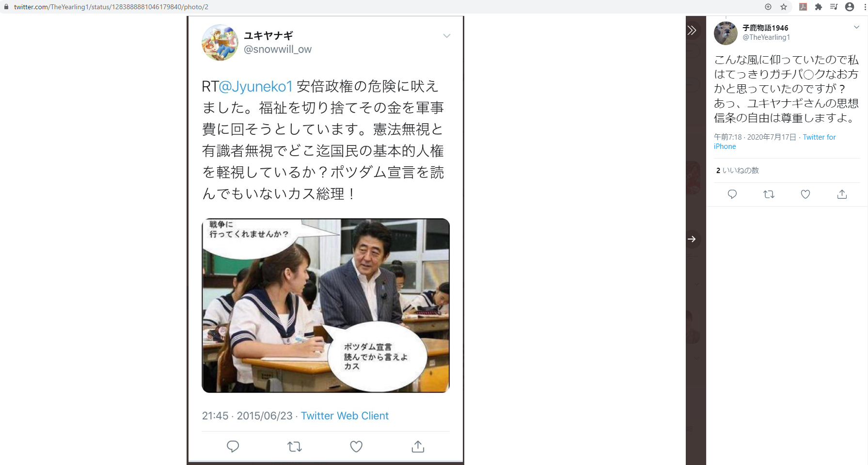868x465 pixels.
Task: Go to the next photo with the arrow
Action: [692, 239]
